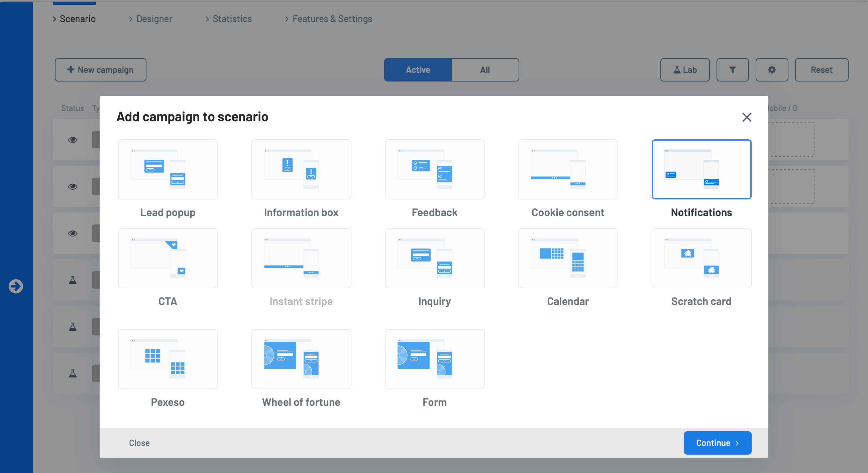The image size is (868, 473).
Task: Select the Lead popup campaign type
Action: (168, 169)
